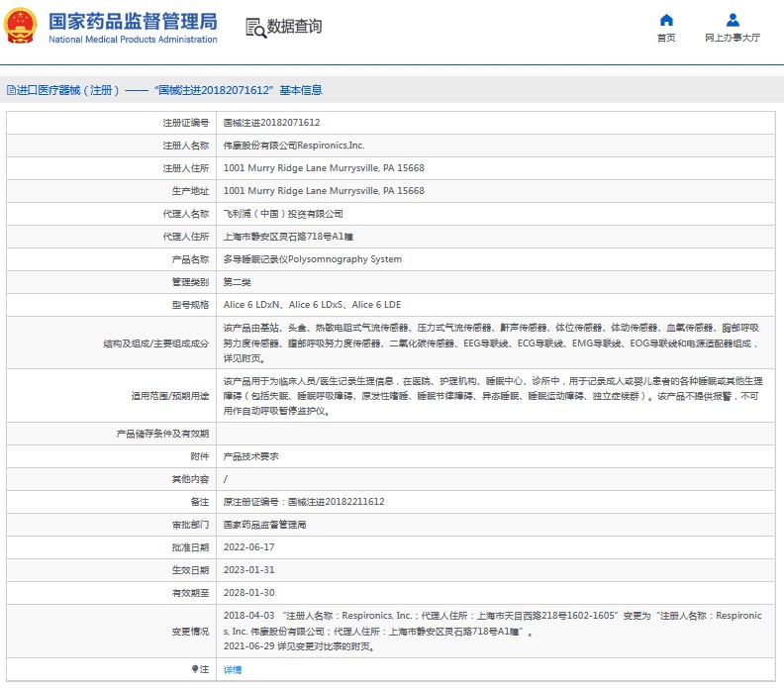Click the 原注册证编号 remark cell
This screenshot has width=784, height=688.
pos(303,502)
